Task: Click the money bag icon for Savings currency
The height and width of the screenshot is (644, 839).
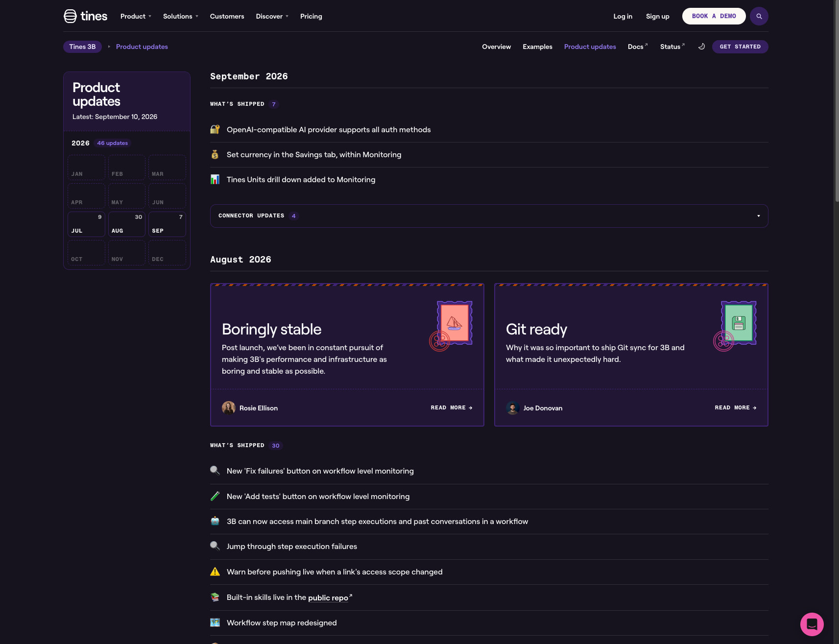Action: point(215,154)
